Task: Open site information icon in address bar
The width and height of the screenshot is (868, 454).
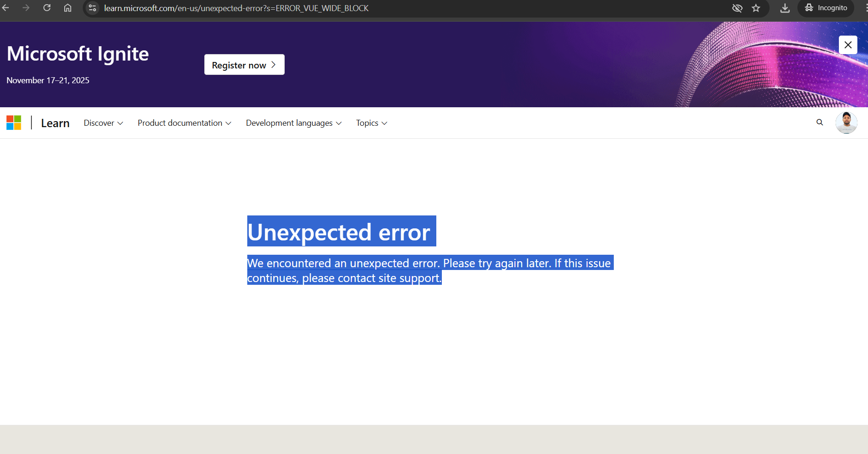Action: (x=92, y=8)
